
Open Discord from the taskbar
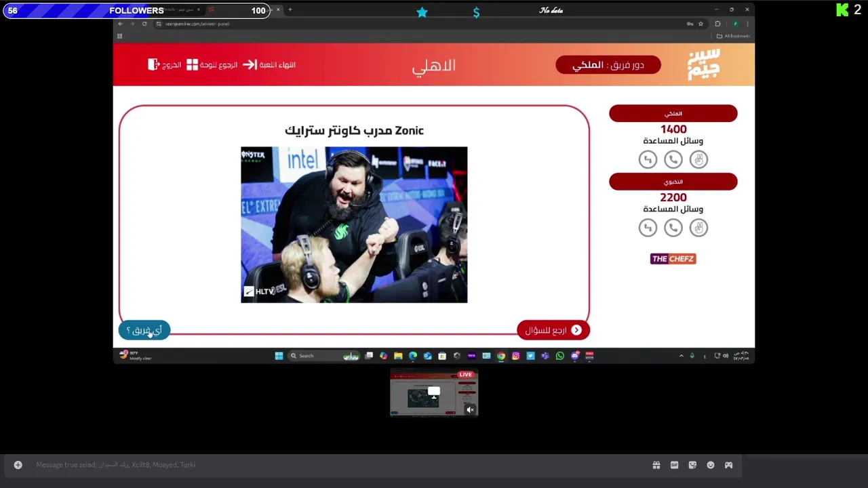point(575,356)
